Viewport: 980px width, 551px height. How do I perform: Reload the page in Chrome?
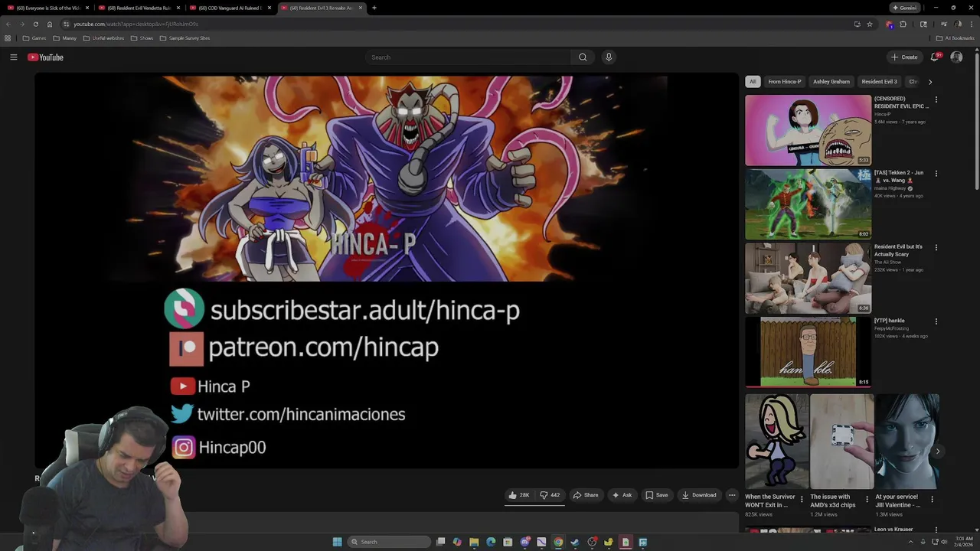click(35, 24)
